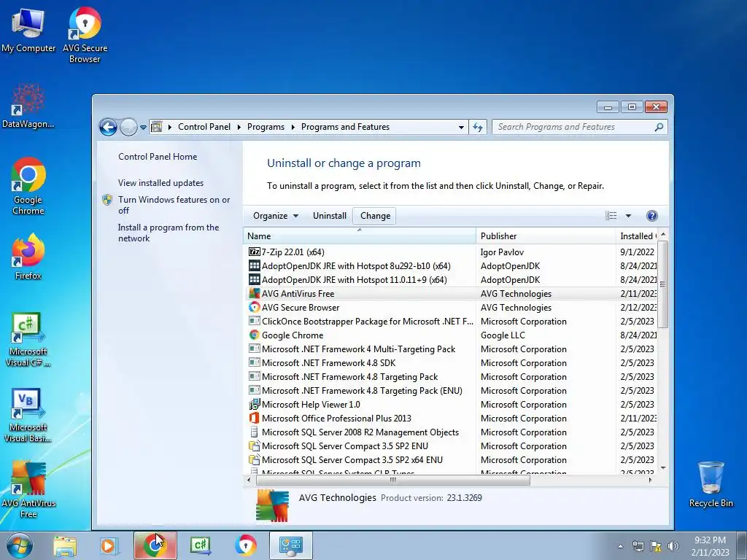Open the Recycle Bin
Viewport: 747px width, 560px height.
click(711, 484)
